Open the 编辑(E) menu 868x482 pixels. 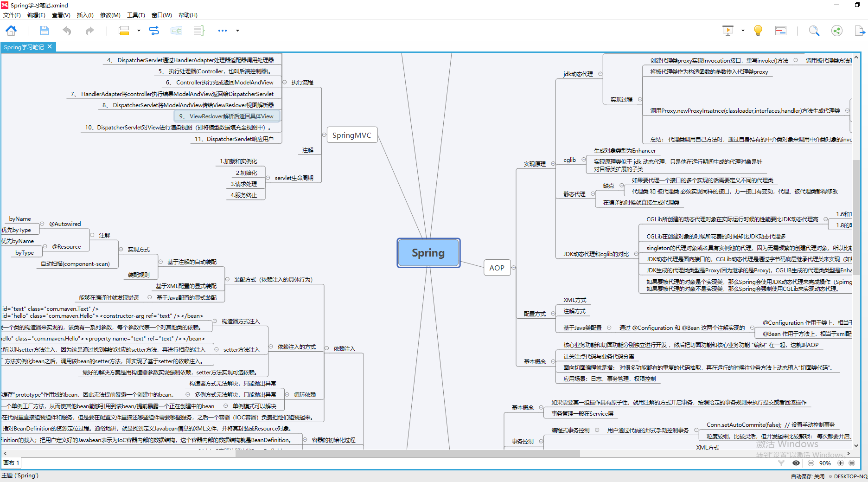pyautogui.click(x=36, y=15)
